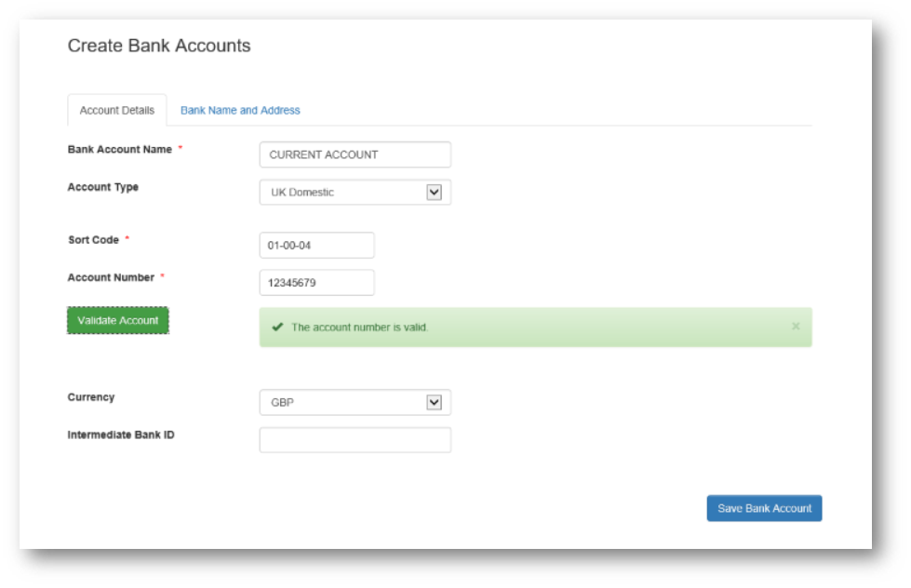Screen dimensions: 911x588
Task: Click the green checkmark icon in alert
Action: click(277, 327)
